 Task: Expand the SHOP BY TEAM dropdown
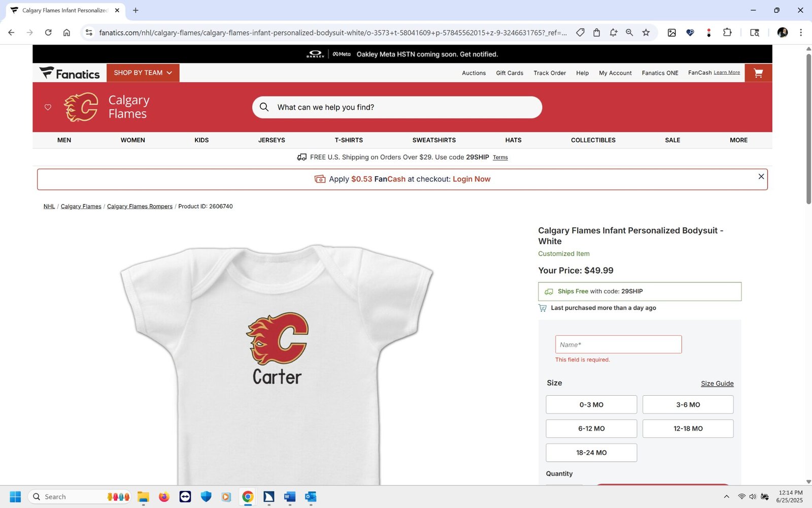tap(143, 73)
